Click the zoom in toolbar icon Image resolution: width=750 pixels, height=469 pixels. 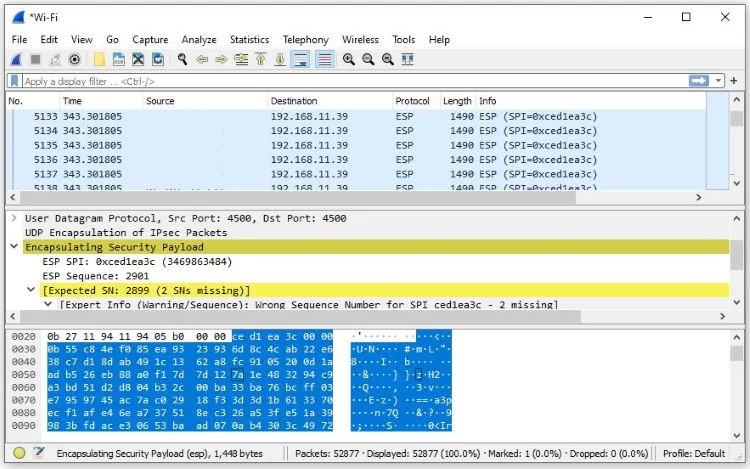(349, 59)
